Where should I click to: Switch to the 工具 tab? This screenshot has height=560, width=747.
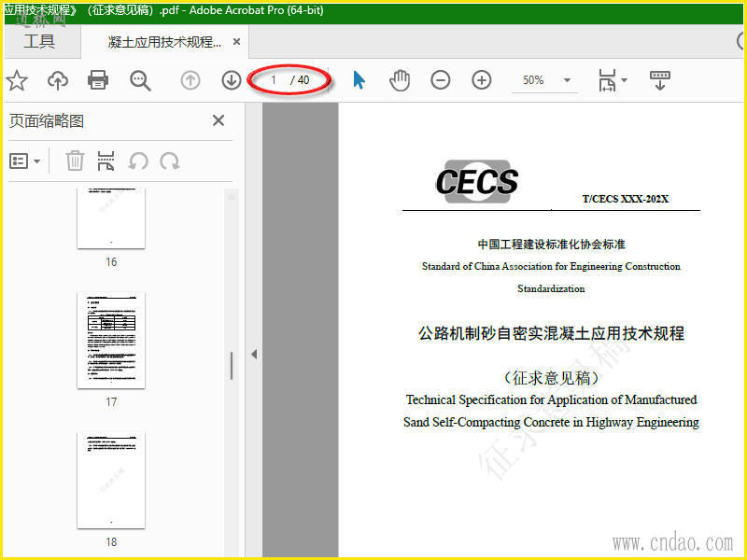39,41
